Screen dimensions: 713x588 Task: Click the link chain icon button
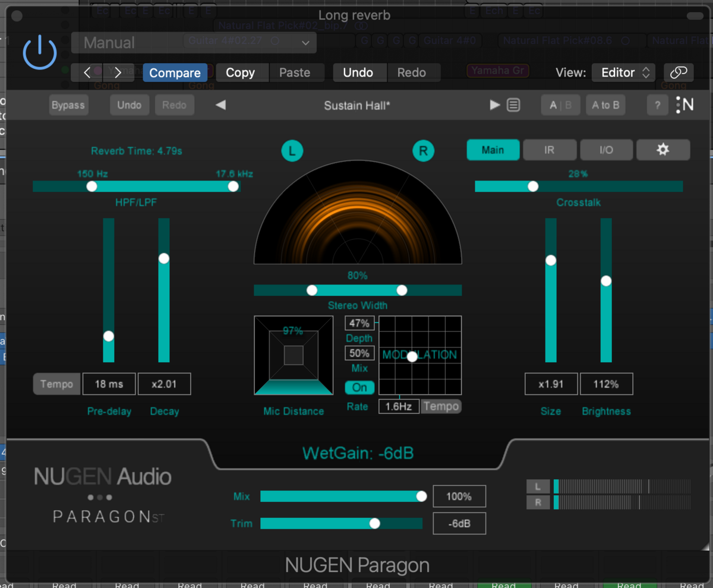(678, 72)
